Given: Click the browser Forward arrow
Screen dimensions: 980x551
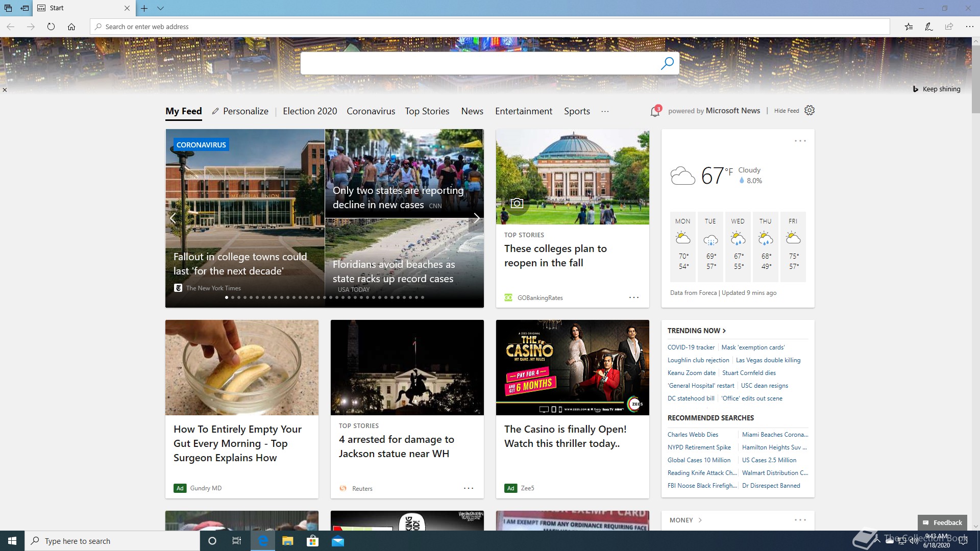Looking at the screenshot, I should click(31, 27).
